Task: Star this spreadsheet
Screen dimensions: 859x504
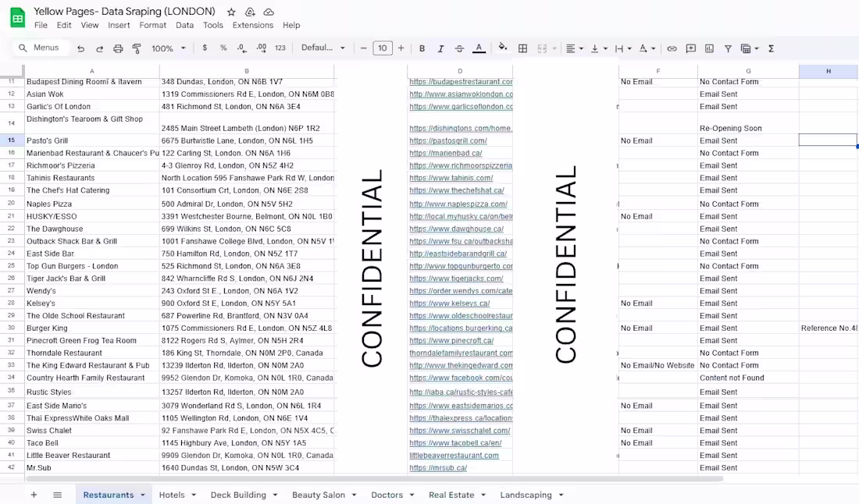Action: pyautogui.click(x=231, y=12)
